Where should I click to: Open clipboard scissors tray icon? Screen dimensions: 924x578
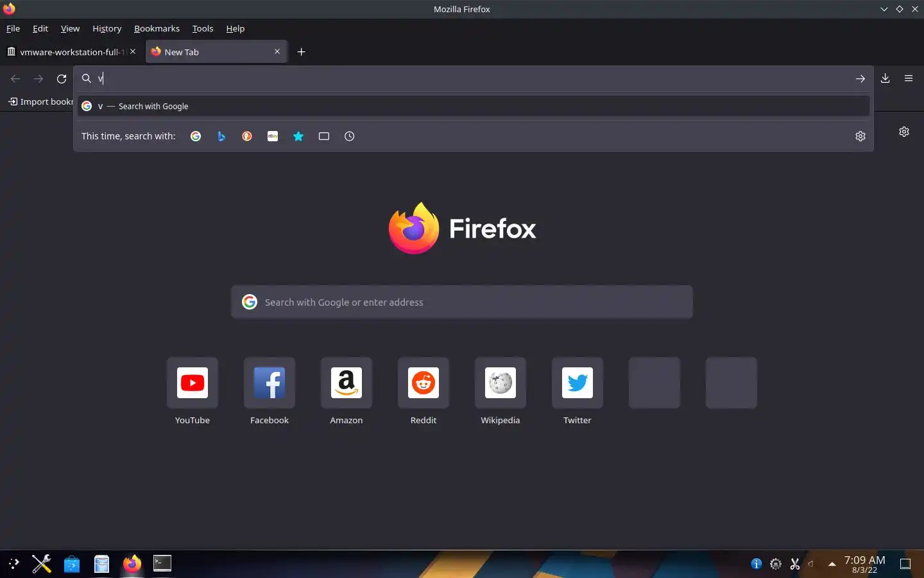pyautogui.click(x=795, y=564)
